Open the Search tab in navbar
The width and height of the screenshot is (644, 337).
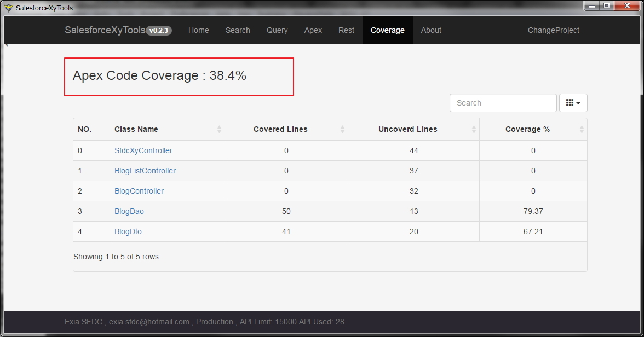coord(238,31)
